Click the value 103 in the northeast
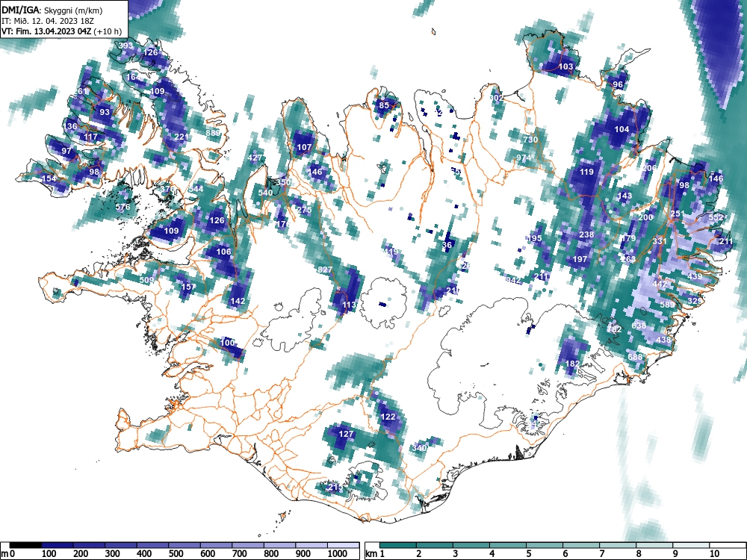Viewport: 747px width, 560px height. coord(565,66)
